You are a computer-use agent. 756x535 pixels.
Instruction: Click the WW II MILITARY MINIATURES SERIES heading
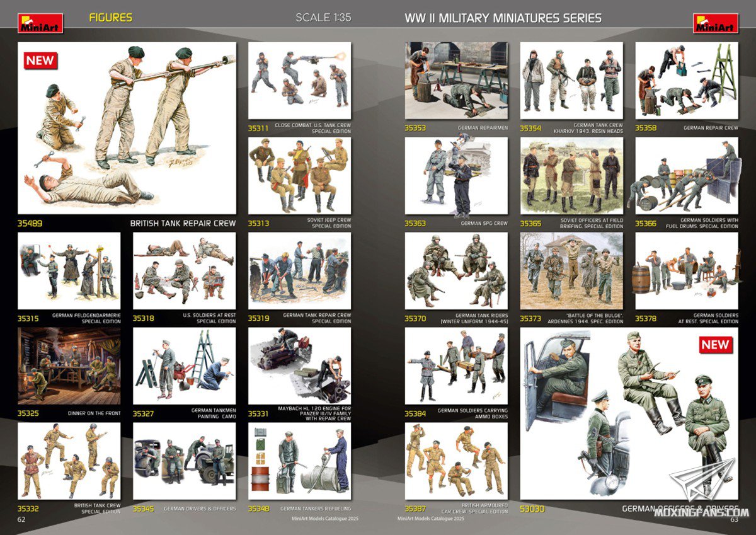pos(503,18)
